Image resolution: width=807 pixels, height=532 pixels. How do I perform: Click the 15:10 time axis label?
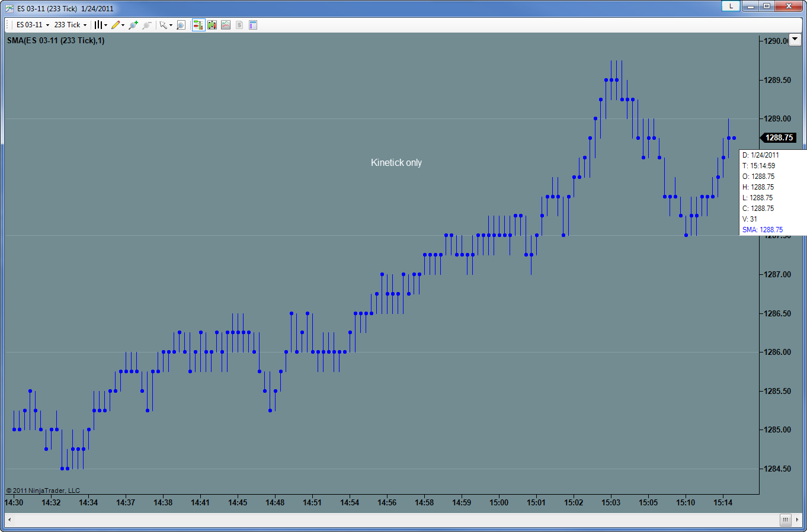[686, 502]
